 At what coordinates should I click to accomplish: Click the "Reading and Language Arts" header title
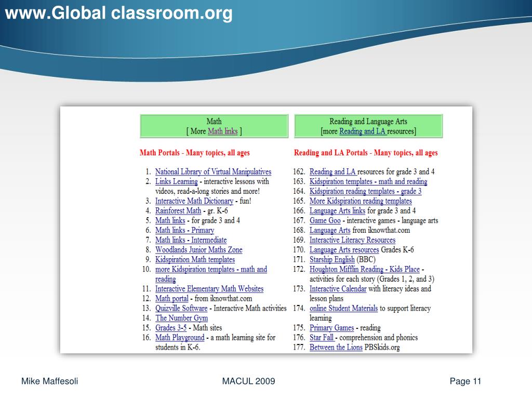coord(368,121)
